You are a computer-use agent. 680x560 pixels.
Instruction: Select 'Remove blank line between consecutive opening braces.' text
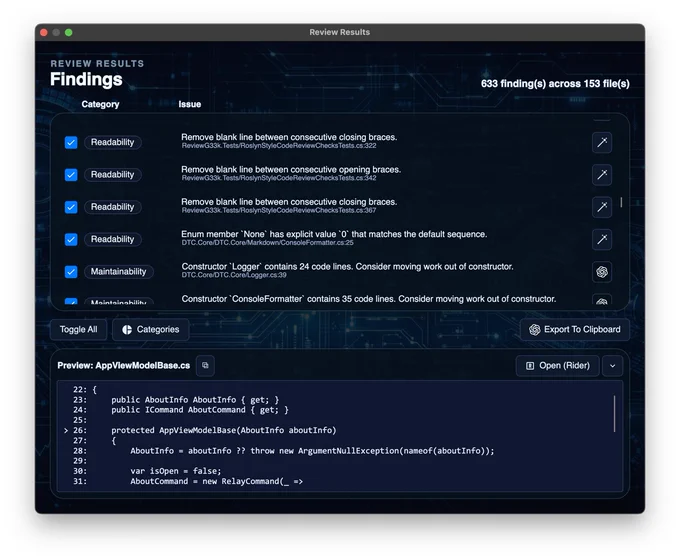coord(291,170)
